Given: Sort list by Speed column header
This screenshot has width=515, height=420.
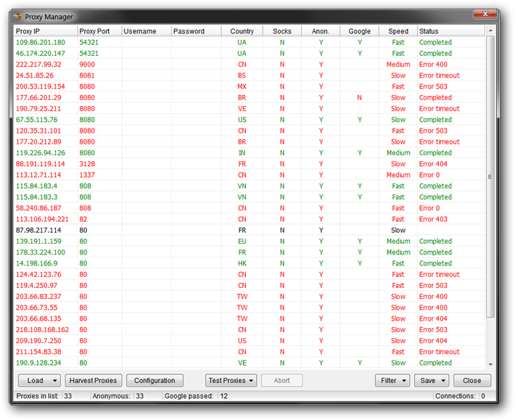Looking at the screenshot, I should pos(398,31).
